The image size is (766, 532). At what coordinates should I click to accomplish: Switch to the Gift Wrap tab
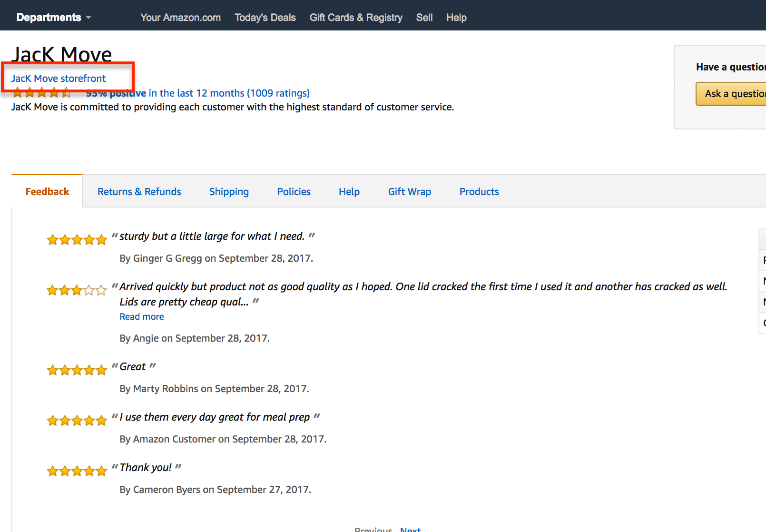tap(410, 192)
